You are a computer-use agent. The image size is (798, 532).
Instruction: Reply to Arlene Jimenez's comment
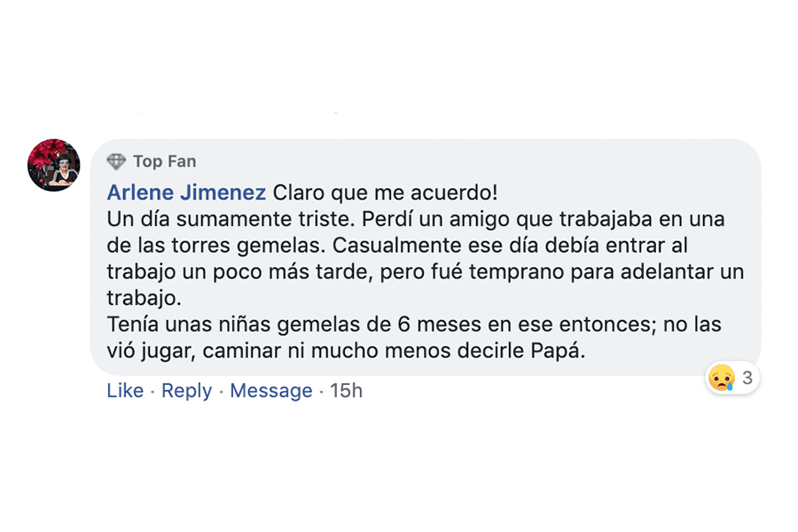pos(186,391)
